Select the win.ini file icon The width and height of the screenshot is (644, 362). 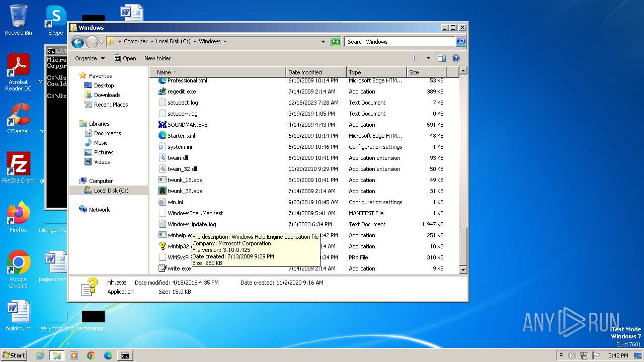tap(162, 202)
